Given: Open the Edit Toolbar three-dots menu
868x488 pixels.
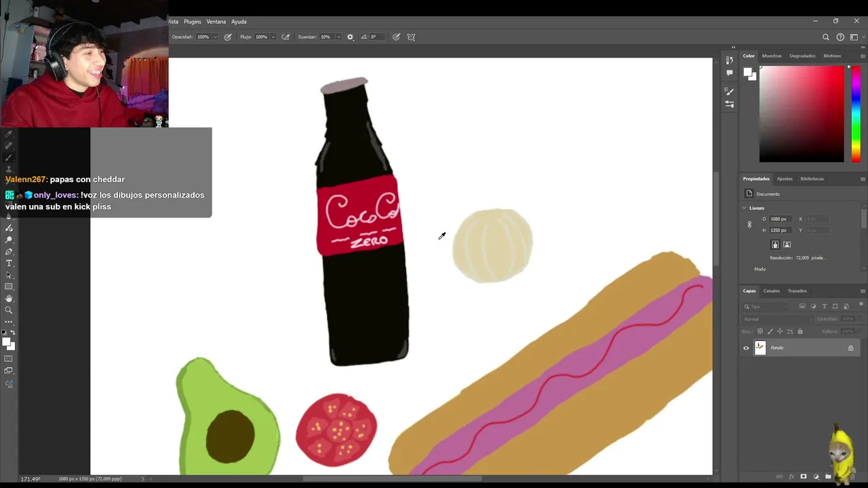Looking at the screenshot, I should (9, 322).
